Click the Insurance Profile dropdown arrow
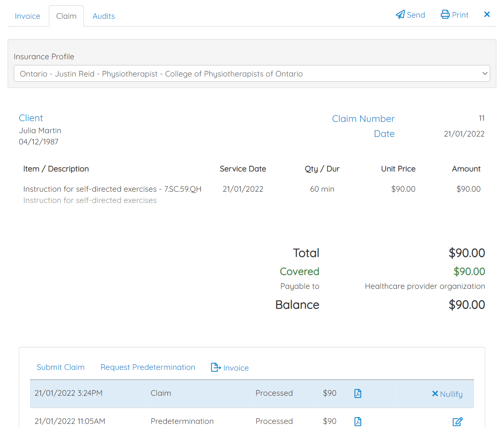 pos(485,74)
